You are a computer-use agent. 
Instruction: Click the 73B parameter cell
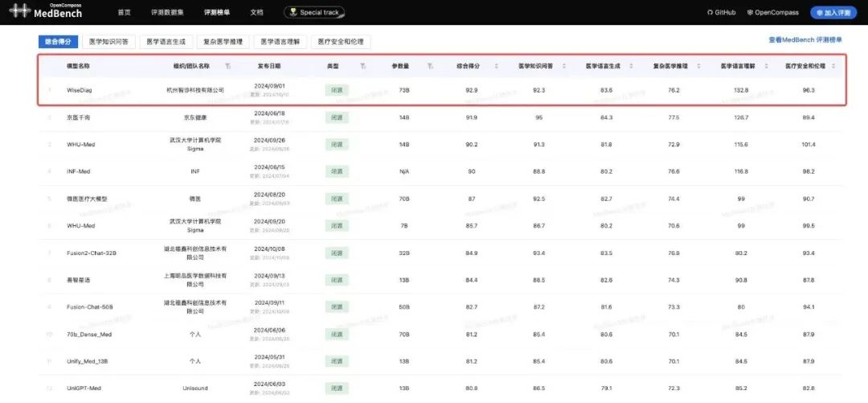click(x=404, y=90)
